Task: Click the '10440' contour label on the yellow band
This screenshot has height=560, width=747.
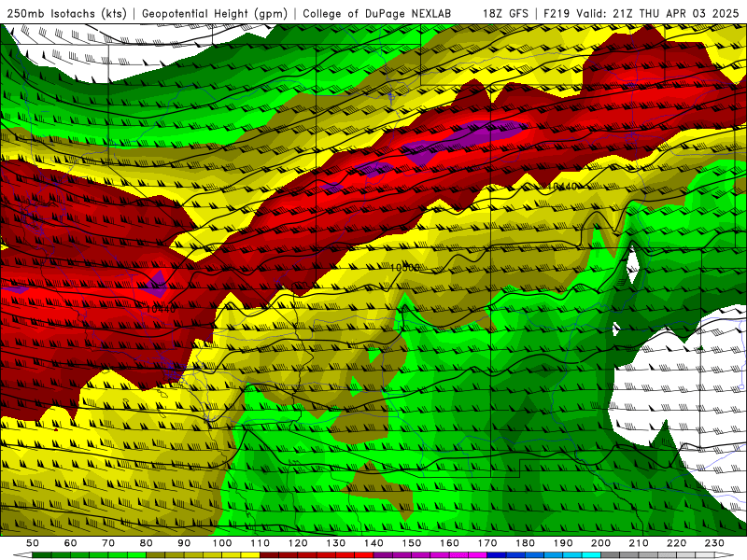Action: click(x=562, y=187)
